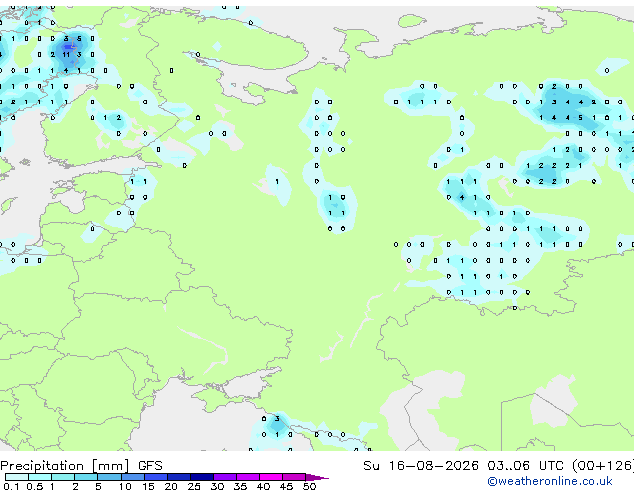Viewport: 634px width, 490px height.
Task: Click the '03..06 UTC' time text
Action: [525, 465]
